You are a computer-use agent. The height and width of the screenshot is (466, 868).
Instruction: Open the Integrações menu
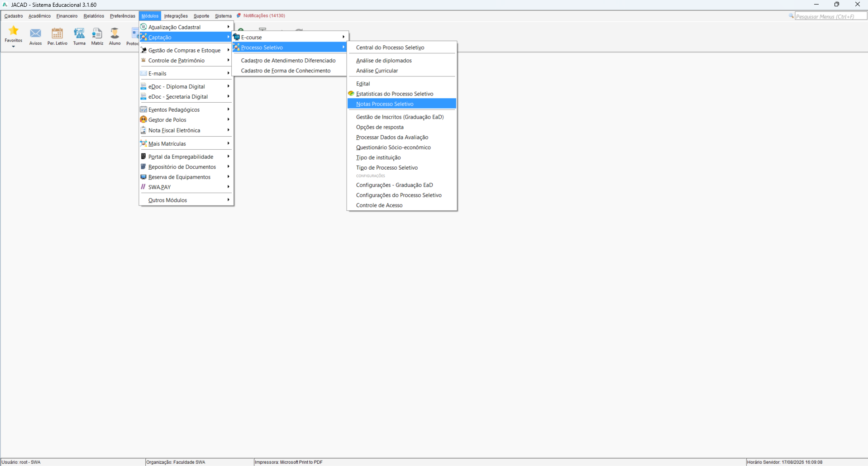[176, 16]
